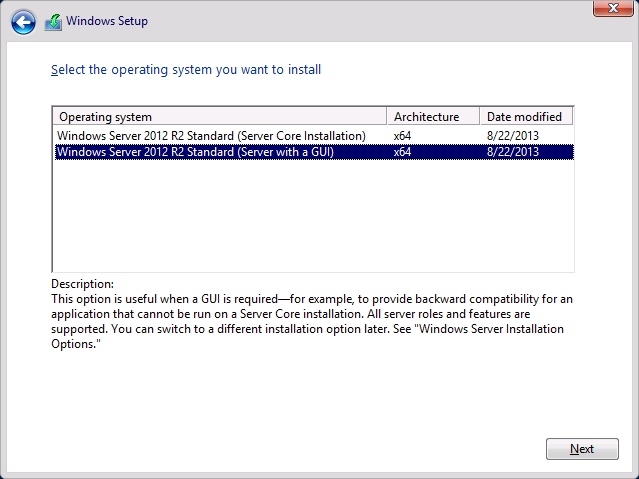Click the Description label
Viewport: 639px width, 479px height.
[82, 284]
